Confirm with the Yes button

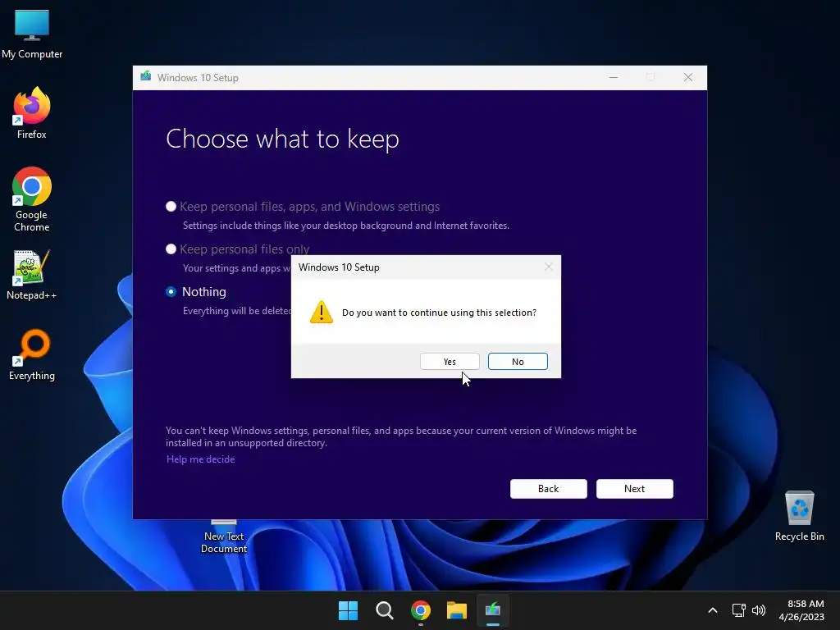pos(450,362)
